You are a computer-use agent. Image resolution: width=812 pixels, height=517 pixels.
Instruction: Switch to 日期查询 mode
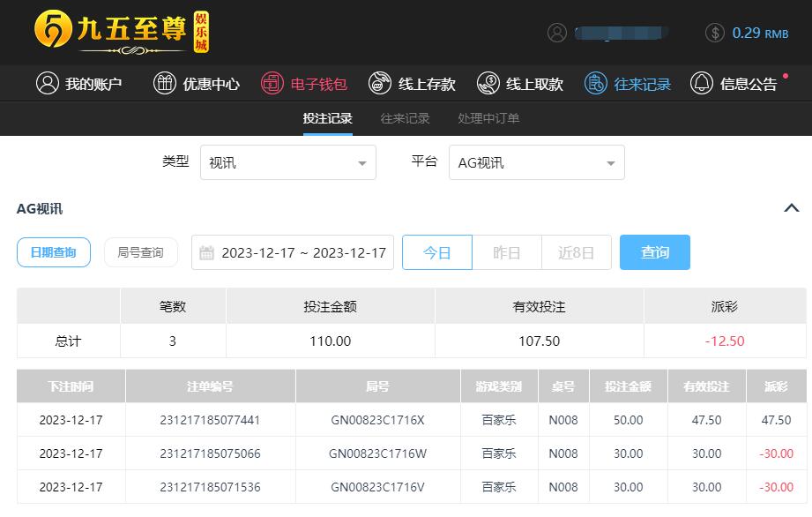pyautogui.click(x=54, y=252)
